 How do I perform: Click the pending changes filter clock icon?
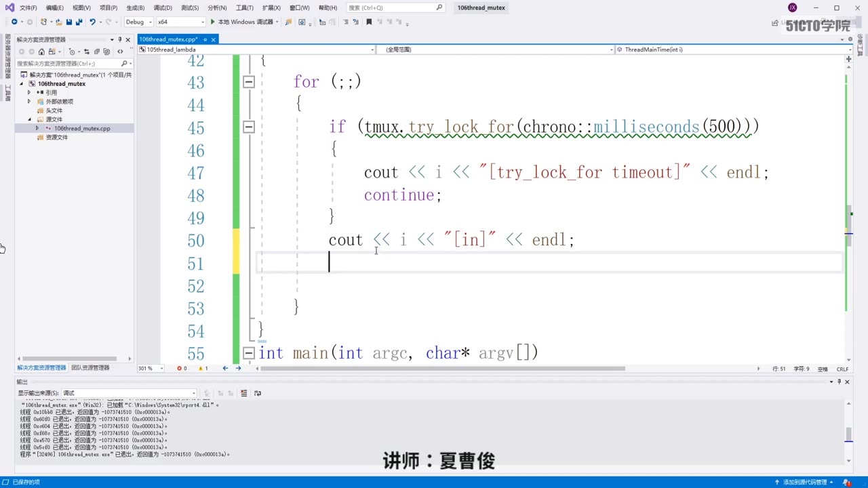[x=72, y=52]
